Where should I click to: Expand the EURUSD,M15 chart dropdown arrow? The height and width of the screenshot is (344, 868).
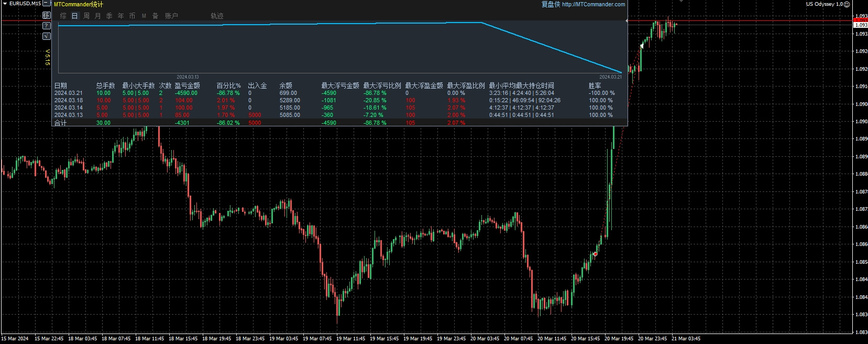click(x=5, y=4)
